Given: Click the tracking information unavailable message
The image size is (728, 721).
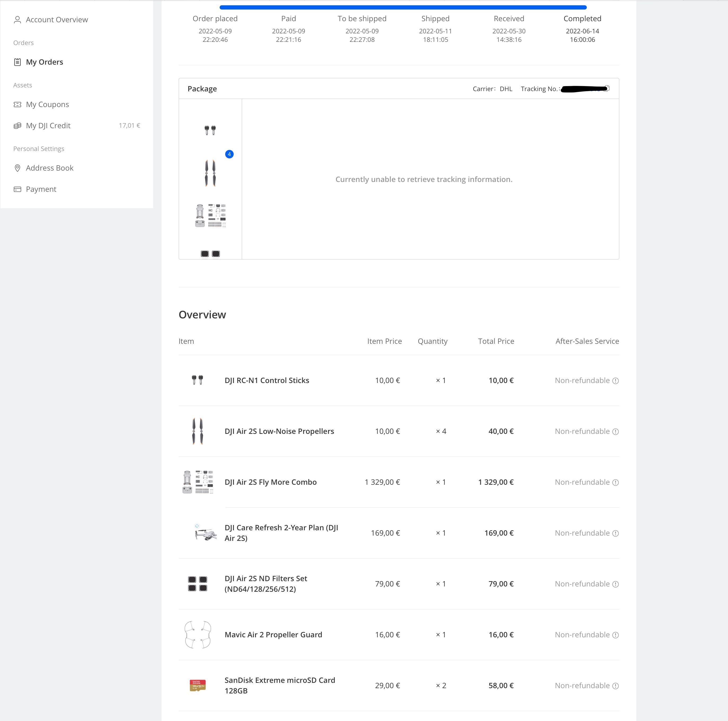Looking at the screenshot, I should pyautogui.click(x=424, y=179).
